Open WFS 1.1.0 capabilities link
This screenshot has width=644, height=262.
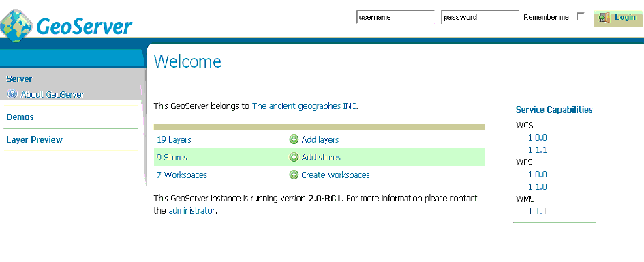537,187
